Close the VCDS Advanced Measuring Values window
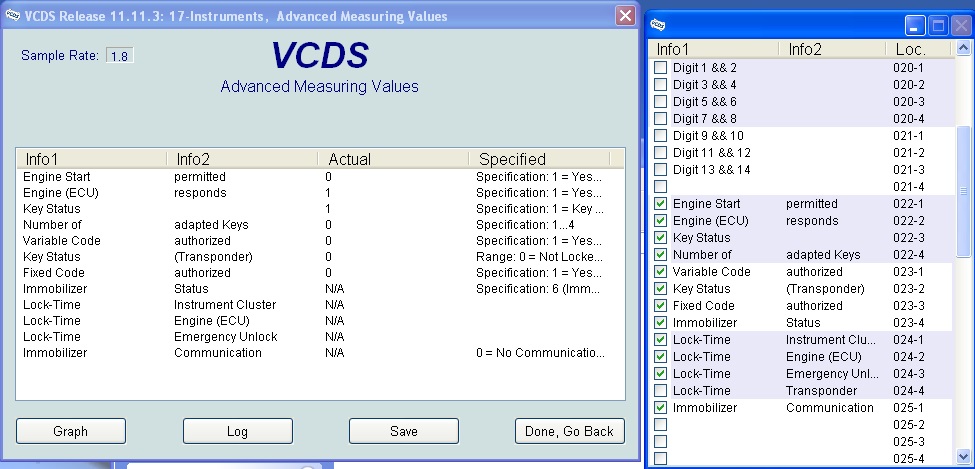Screen dimensions: 975x469 (x=625, y=16)
